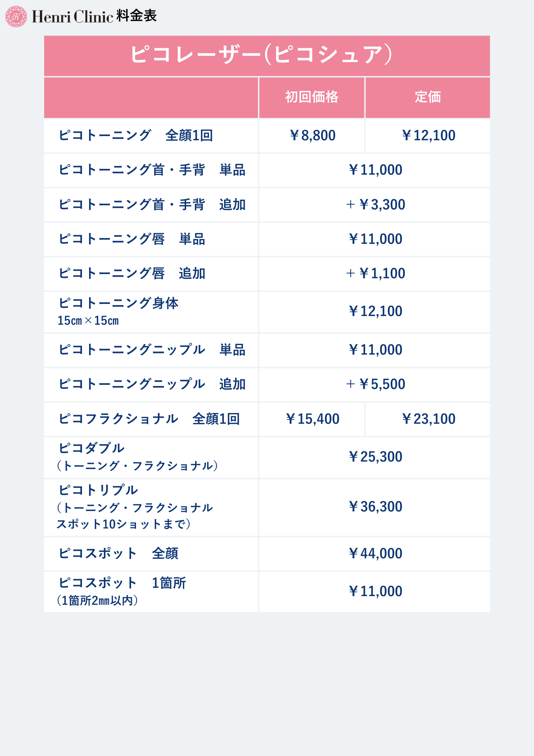The image size is (534, 756).
Task: Select the ピコトーニング唇 単品 row label
Action: point(131,239)
